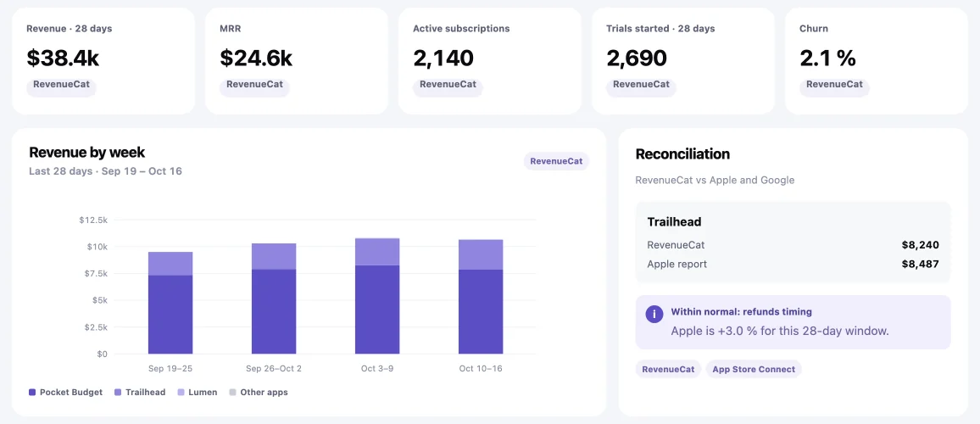
Task: Click the Pocket Budget legend label
Action: 71,392
